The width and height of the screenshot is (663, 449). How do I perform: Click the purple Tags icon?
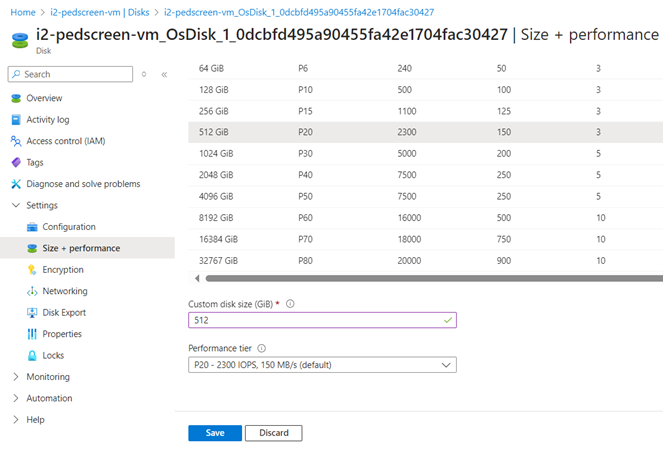tap(16, 162)
